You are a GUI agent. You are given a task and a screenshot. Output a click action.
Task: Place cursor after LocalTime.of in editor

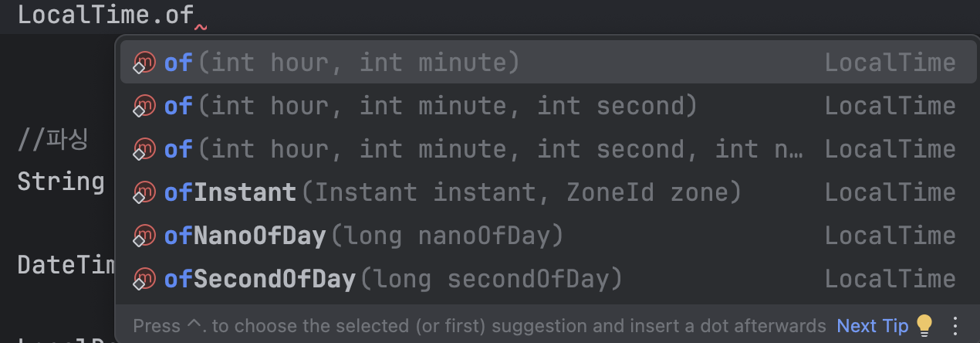194,16
